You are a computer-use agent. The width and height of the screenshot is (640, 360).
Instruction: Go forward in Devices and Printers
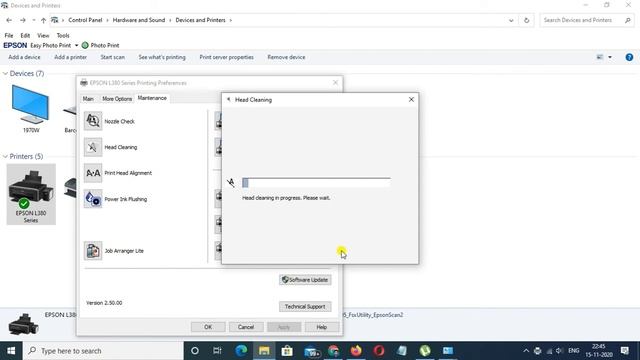[x=22, y=20]
